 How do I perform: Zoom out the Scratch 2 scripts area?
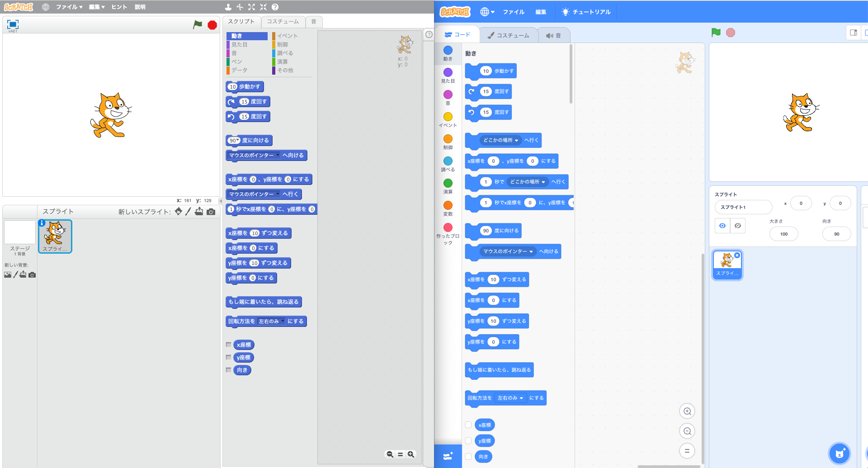pyautogui.click(x=390, y=454)
